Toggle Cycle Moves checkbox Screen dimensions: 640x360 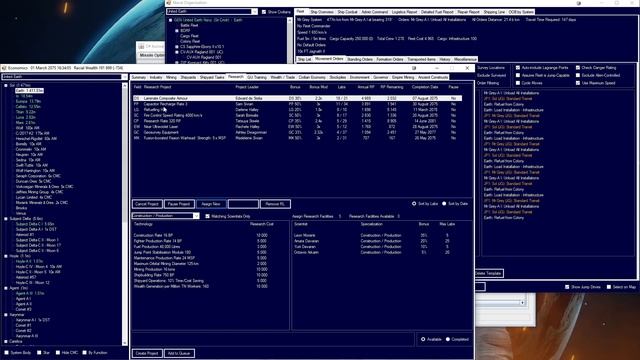pos(518,83)
